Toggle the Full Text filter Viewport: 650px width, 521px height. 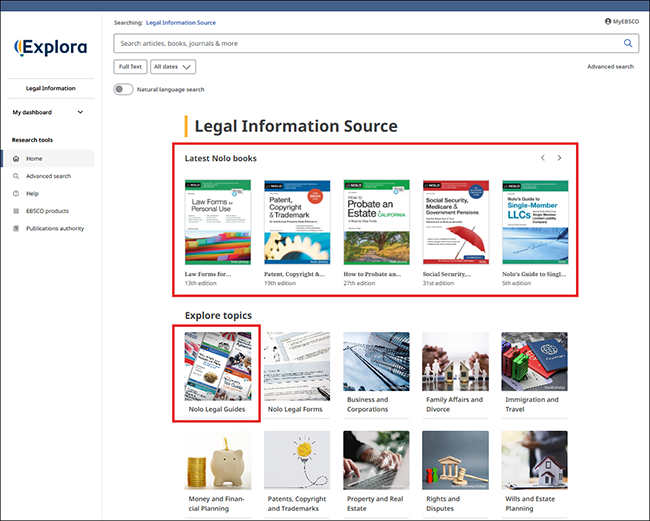click(x=130, y=66)
